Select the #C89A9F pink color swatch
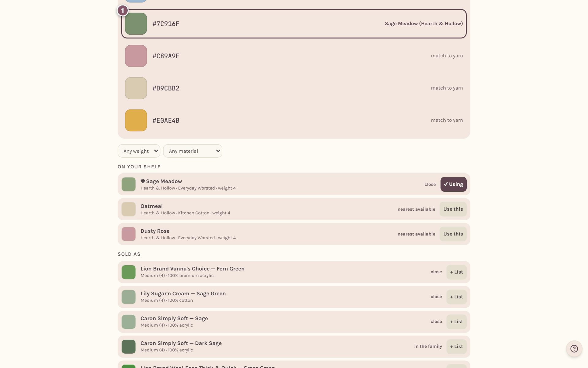 (x=136, y=56)
